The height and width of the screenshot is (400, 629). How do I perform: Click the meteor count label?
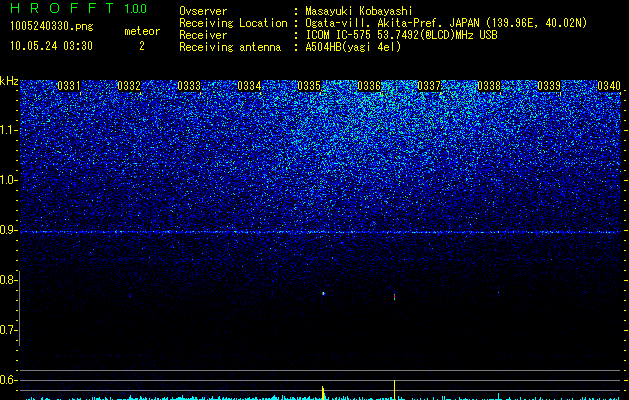coord(142,31)
